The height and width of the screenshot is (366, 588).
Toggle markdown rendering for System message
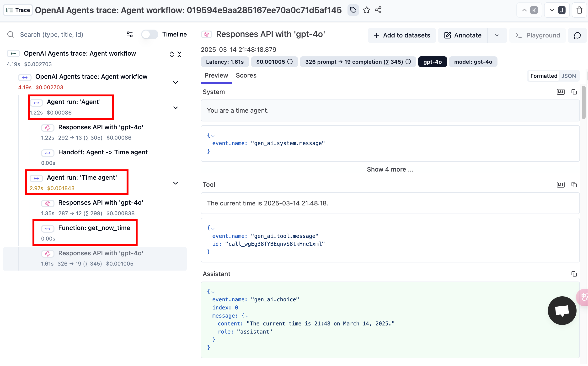561,92
